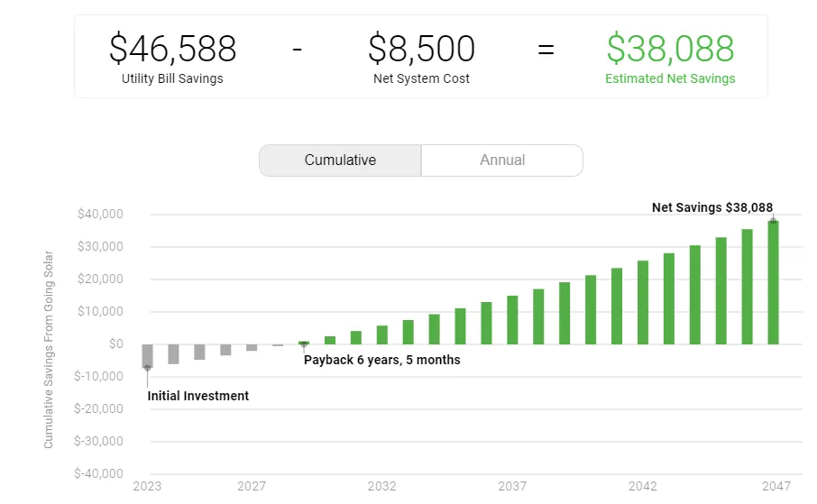The height and width of the screenshot is (504, 817).
Task: Click the Initial Investment marker dot
Action: point(147,368)
